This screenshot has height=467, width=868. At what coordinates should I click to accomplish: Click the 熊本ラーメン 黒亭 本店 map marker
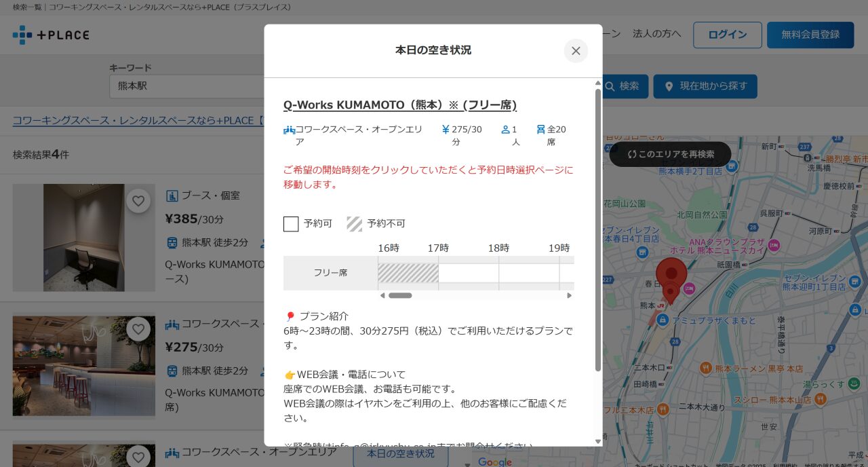pyautogui.click(x=706, y=369)
